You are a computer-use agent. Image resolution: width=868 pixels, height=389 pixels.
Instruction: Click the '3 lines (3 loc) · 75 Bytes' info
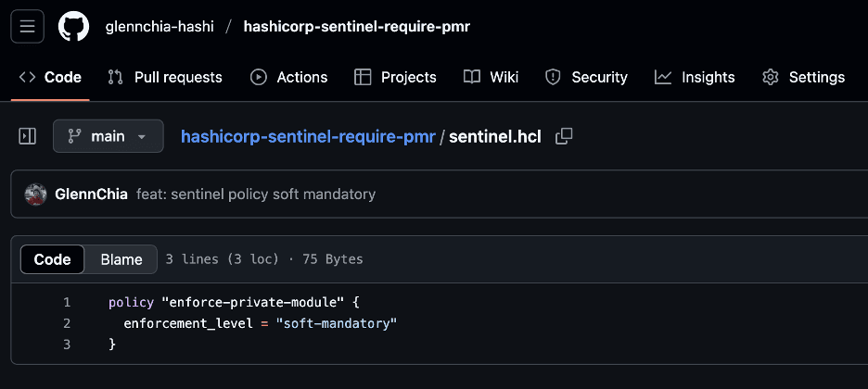264,259
